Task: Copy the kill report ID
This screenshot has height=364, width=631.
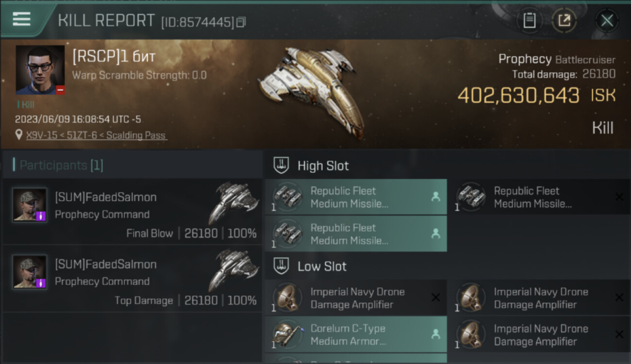Action: pyautogui.click(x=241, y=22)
